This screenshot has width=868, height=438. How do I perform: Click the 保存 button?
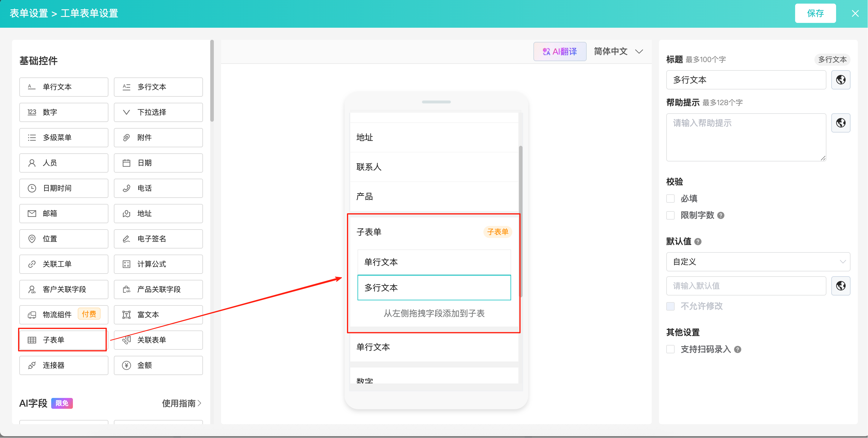tap(815, 14)
